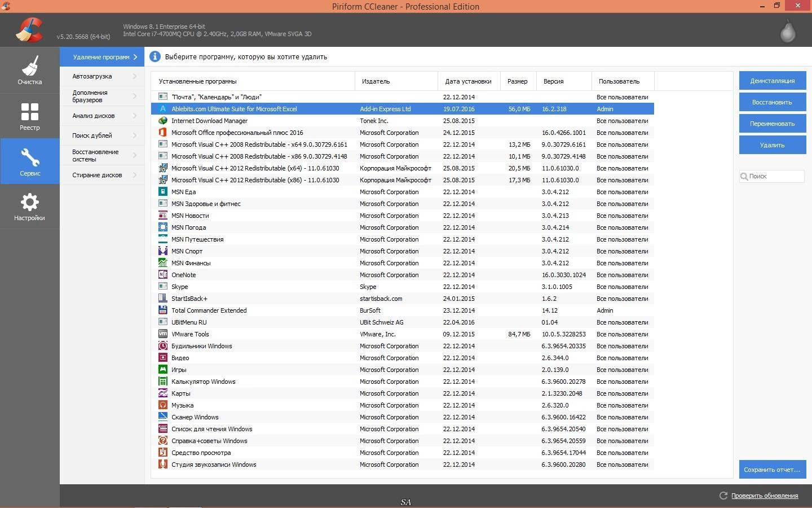Image resolution: width=812 pixels, height=508 pixels.
Task: Select the MSN Путешествия row
Action: 403,239
